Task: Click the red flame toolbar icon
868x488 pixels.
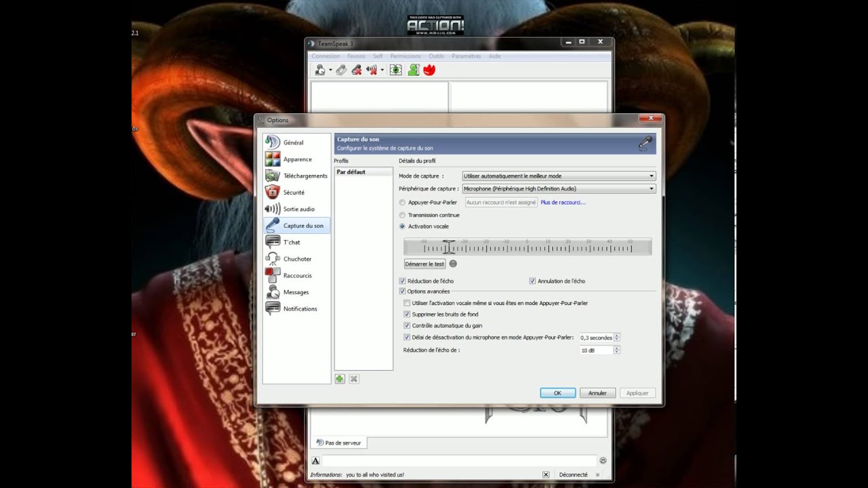Action: tap(429, 70)
